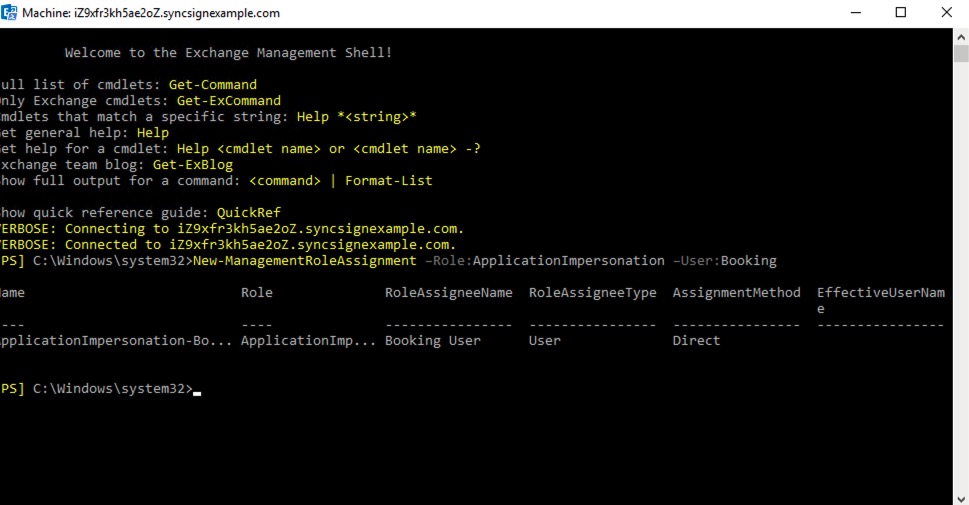
Task: Click the 'RoleAssigneeName' column header
Action: click(x=449, y=293)
